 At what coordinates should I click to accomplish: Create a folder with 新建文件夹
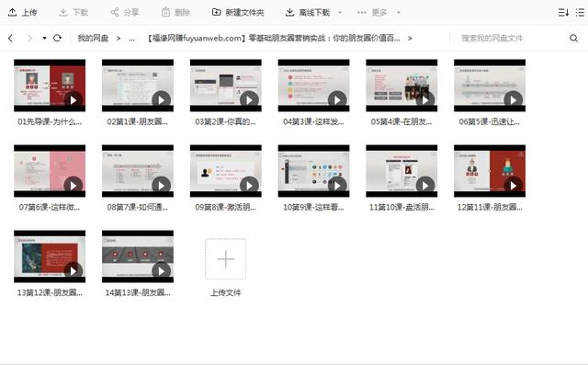tap(238, 12)
